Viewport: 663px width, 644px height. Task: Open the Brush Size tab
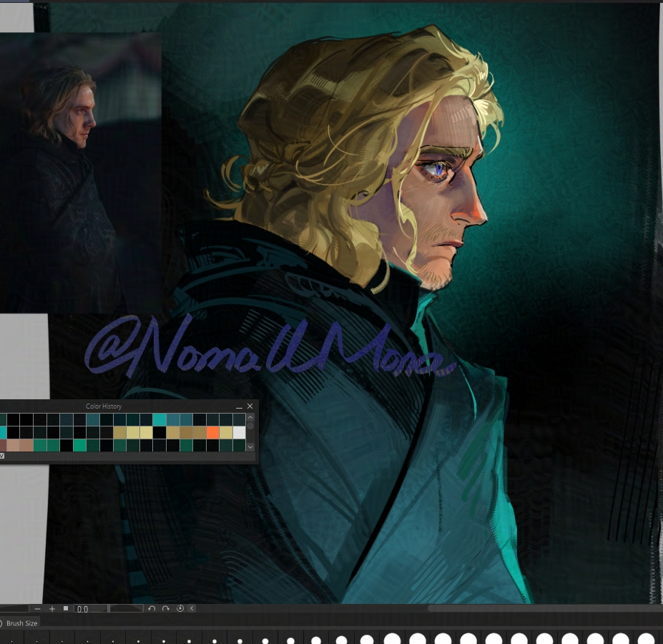pos(21,623)
